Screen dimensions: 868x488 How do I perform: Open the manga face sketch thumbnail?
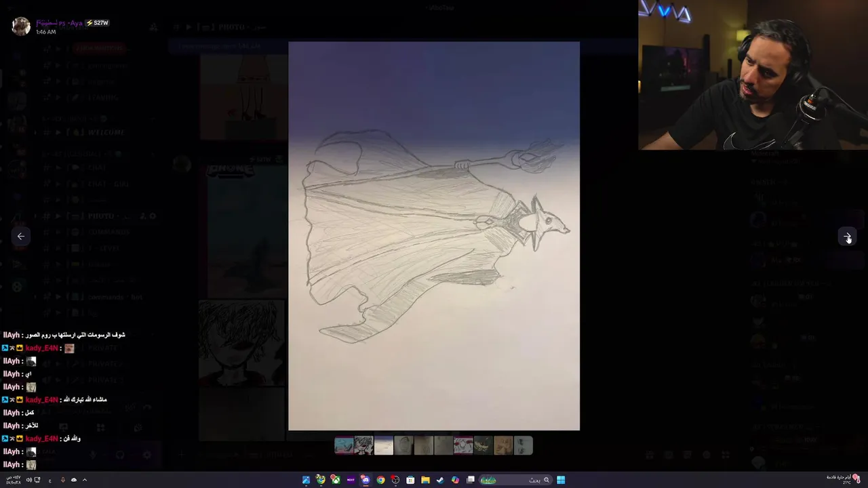(x=363, y=445)
